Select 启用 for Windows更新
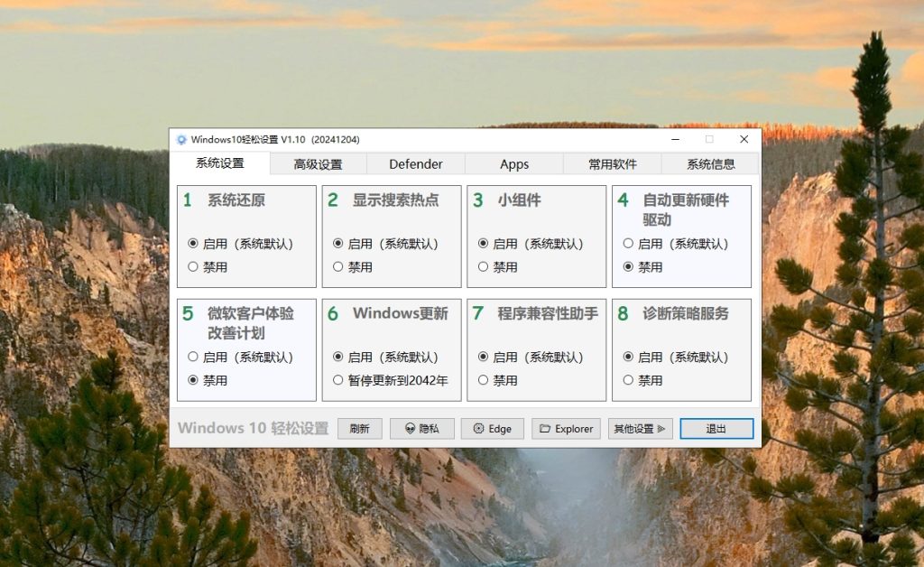Viewport: 924px width, 567px height. click(386, 357)
